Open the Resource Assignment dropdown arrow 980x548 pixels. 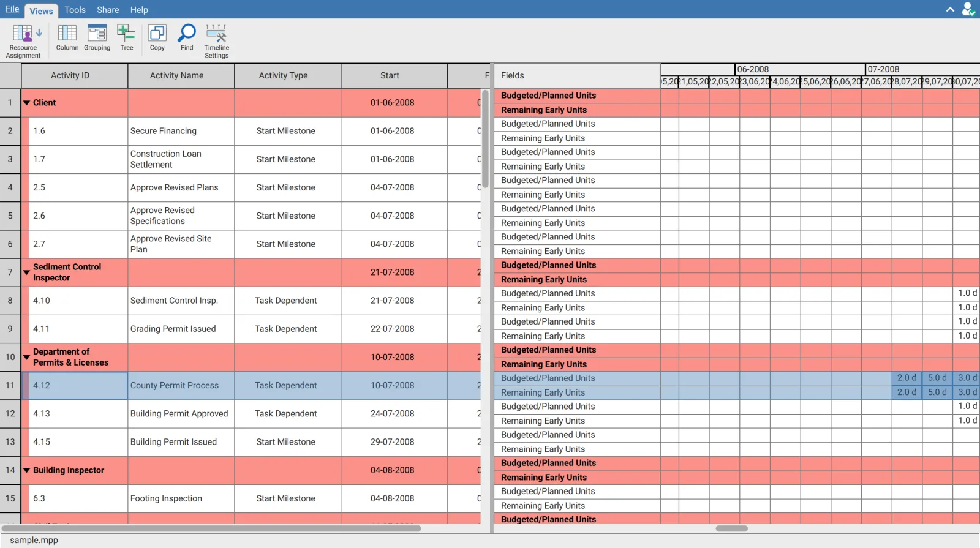point(39,32)
